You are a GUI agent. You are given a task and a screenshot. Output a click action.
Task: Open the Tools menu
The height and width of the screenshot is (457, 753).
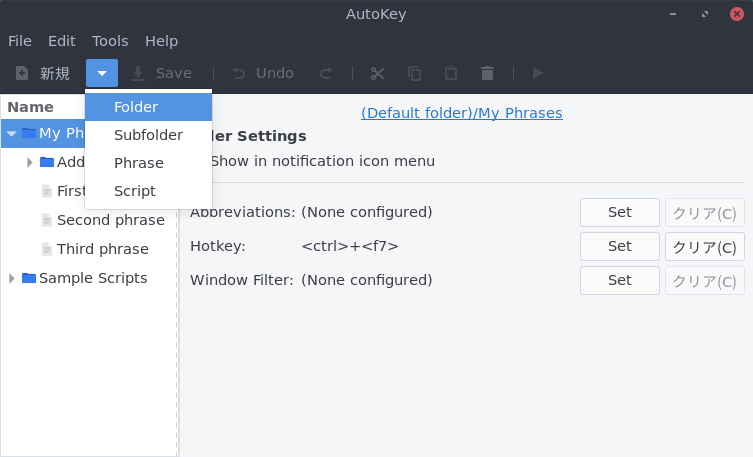tap(110, 41)
